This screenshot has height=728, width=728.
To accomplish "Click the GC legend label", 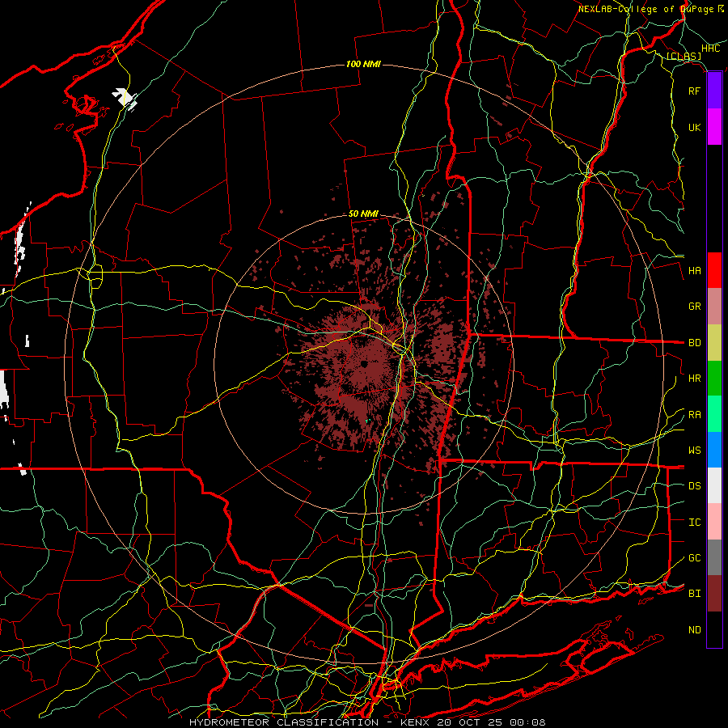I will tap(694, 558).
